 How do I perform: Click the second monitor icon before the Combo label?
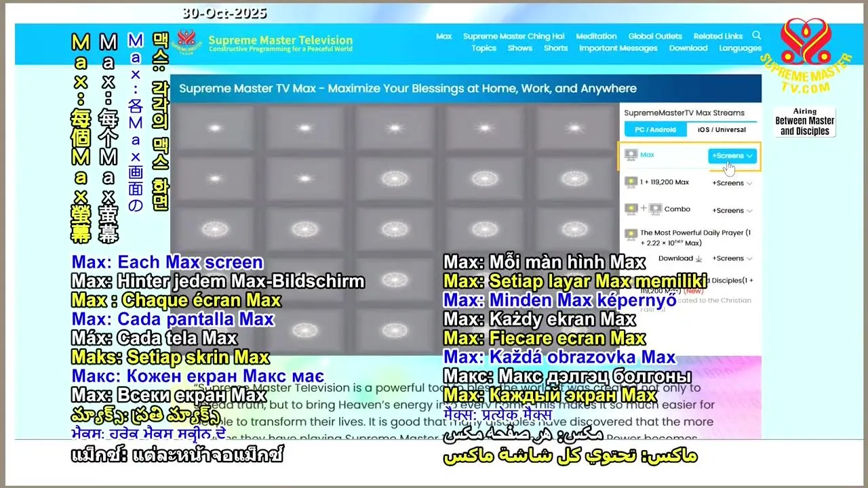[655, 209]
